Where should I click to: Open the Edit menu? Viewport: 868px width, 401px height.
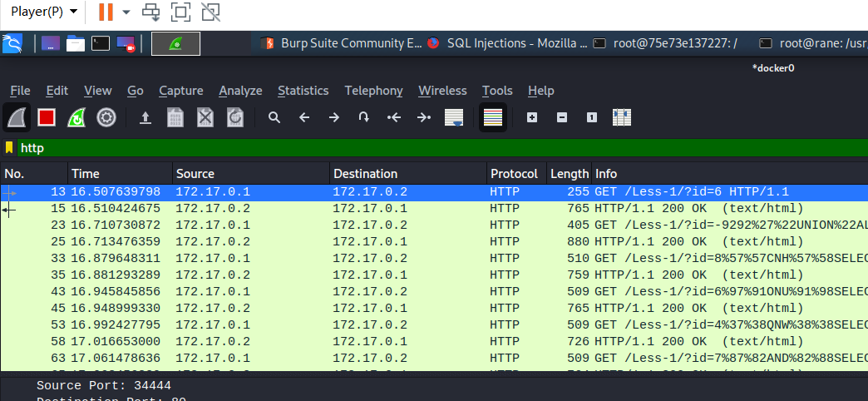point(57,91)
